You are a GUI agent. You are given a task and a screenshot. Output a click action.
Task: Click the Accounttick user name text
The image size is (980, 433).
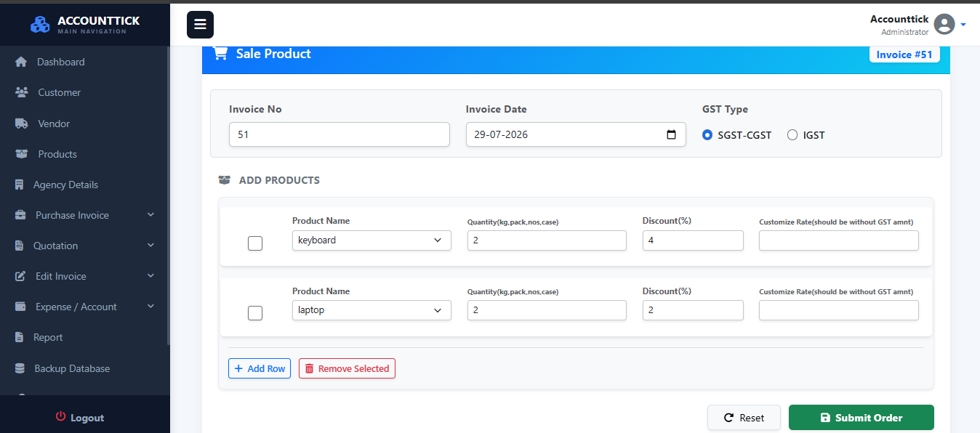point(899,19)
